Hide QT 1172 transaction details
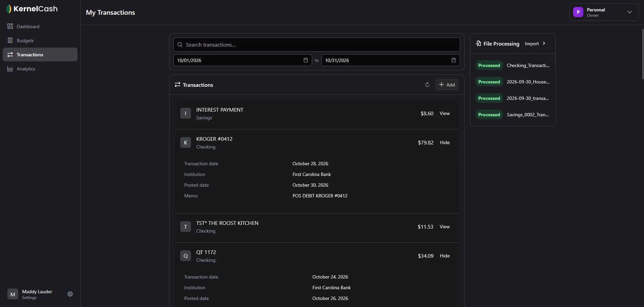 tap(445, 256)
